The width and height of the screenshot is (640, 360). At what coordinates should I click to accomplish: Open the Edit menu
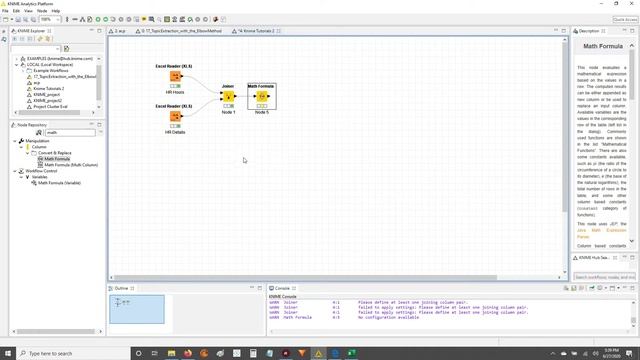click(x=16, y=11)
